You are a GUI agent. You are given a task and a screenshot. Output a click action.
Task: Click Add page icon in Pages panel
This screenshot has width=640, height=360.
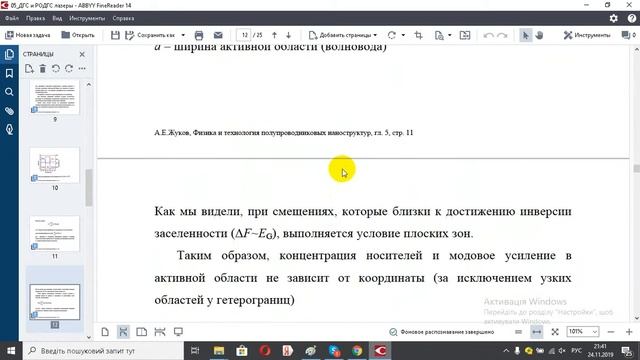point(29,69)
